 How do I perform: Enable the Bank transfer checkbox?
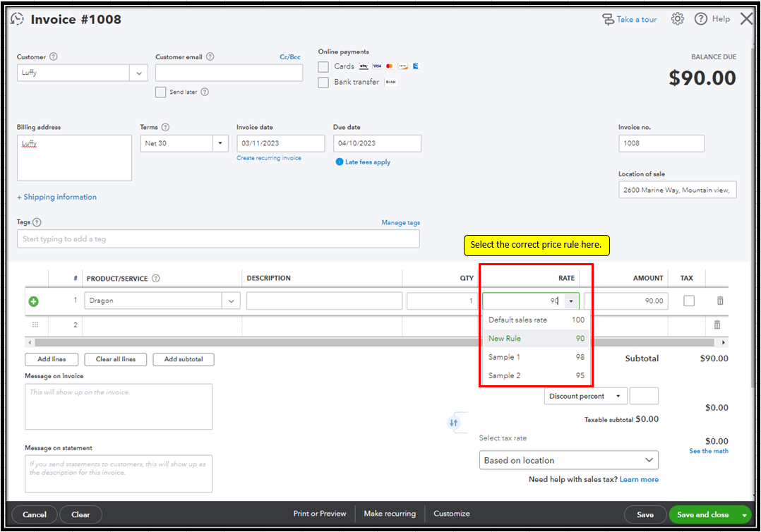tap(323, 83)
